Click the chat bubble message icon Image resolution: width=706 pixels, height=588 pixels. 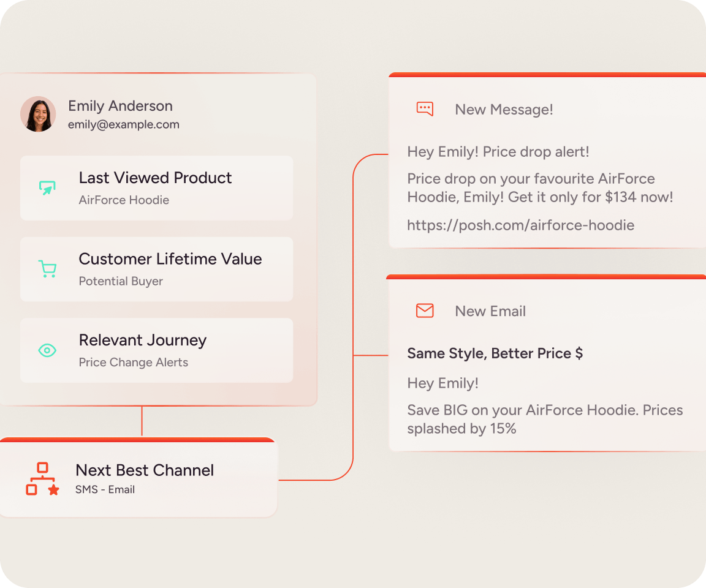425,109
